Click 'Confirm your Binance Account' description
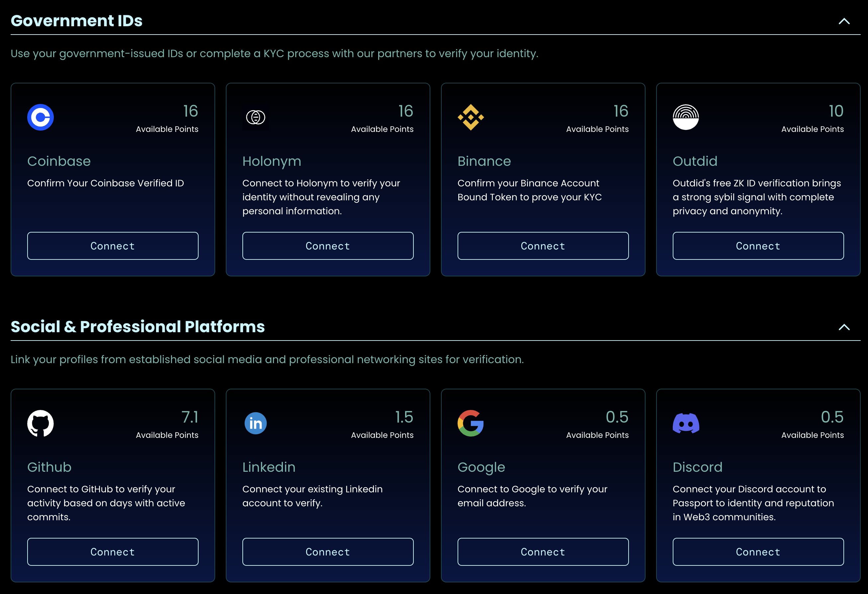The height and width of the screenshot is (594, 868). (530, 190)
